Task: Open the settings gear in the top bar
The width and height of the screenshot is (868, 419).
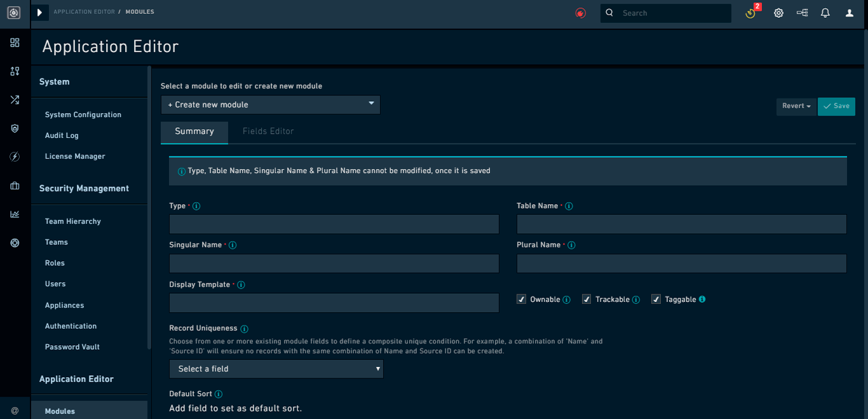Action: 778,13
